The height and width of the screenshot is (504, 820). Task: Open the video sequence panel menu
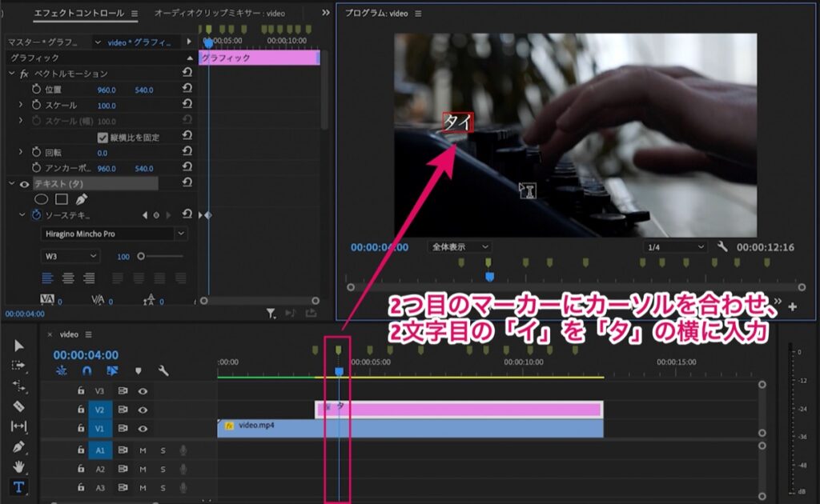(88, 334)
